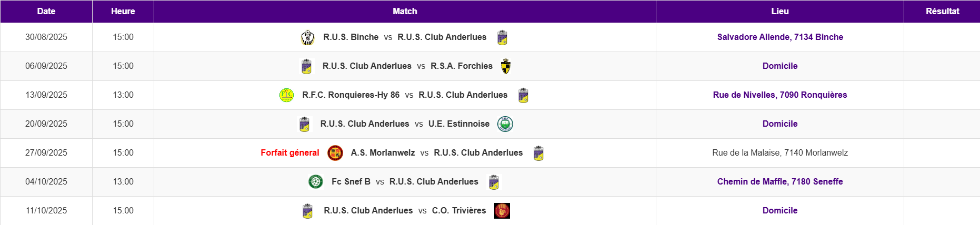Viewport: 980px width, 225px height.
Task: Click the Date column header
Action: tap(46, 11)
